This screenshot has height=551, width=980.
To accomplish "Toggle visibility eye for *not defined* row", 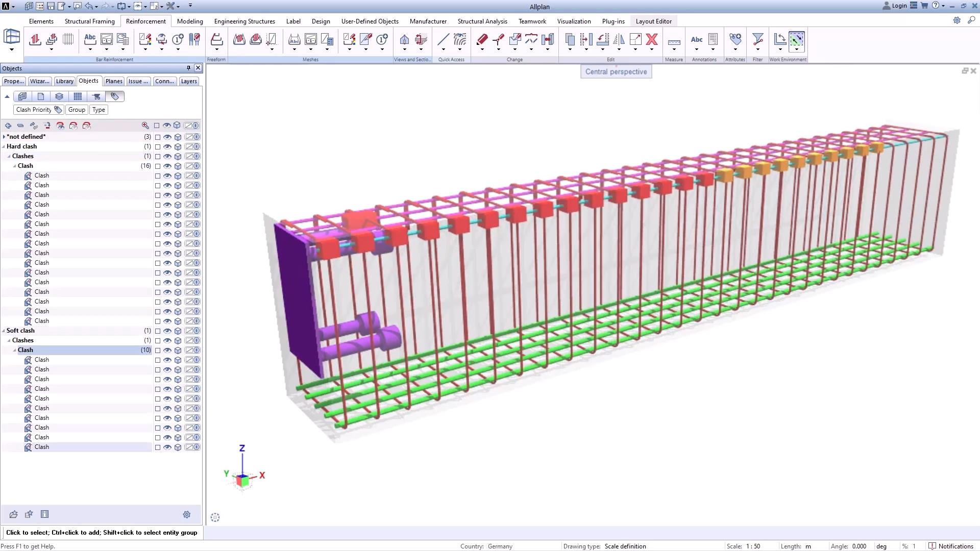I will pos(167,137).
